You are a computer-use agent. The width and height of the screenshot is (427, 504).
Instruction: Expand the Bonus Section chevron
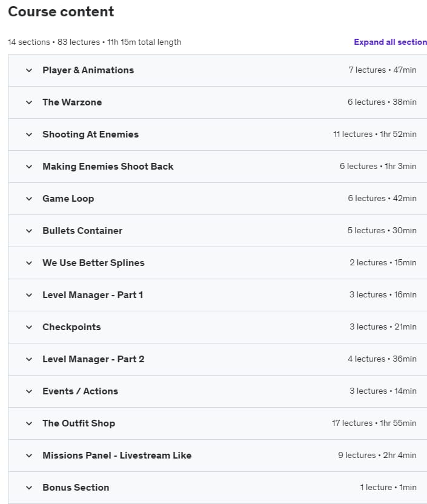(29, 488)
